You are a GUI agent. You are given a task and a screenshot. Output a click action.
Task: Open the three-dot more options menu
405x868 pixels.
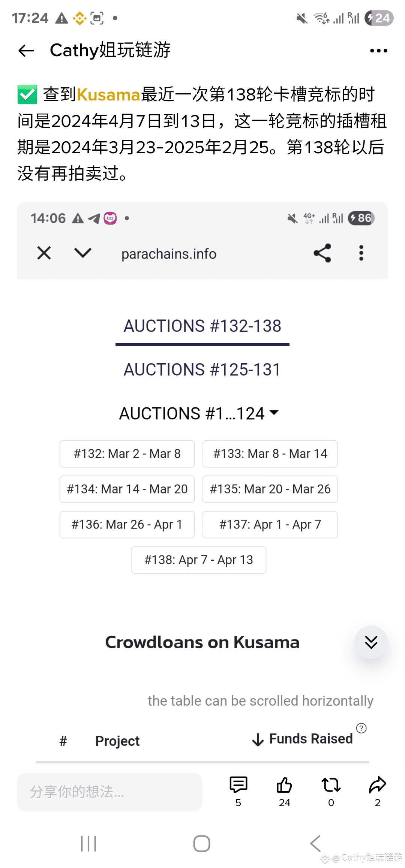tap(378, 51)
